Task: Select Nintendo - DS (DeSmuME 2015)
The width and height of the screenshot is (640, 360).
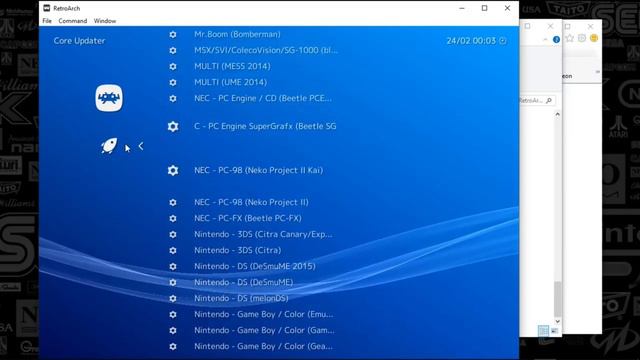Action: click(x=255, y=266)
